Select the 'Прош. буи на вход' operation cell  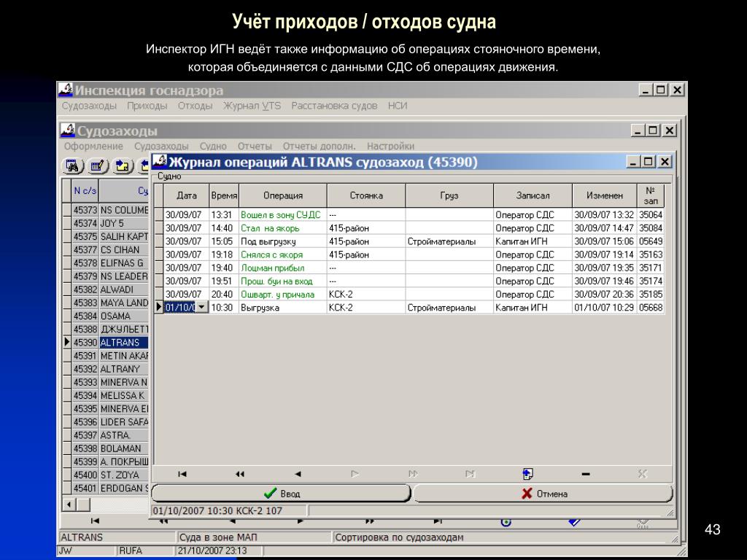283,281
